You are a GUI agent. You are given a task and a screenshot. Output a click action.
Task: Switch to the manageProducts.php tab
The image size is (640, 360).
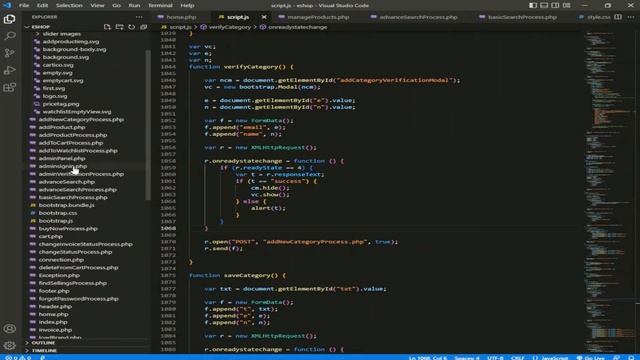click(x=318, y=17)
